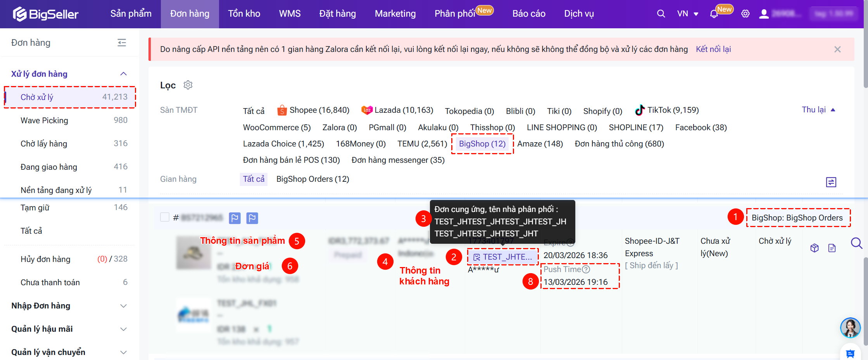This screenshot has height=360, width=868.
Task: Select the Shopee marketplace filter
Action: coord(313,110)
